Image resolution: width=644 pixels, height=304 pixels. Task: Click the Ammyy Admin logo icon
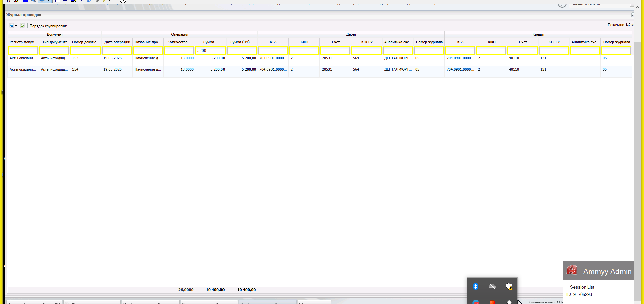click(572, 270)
